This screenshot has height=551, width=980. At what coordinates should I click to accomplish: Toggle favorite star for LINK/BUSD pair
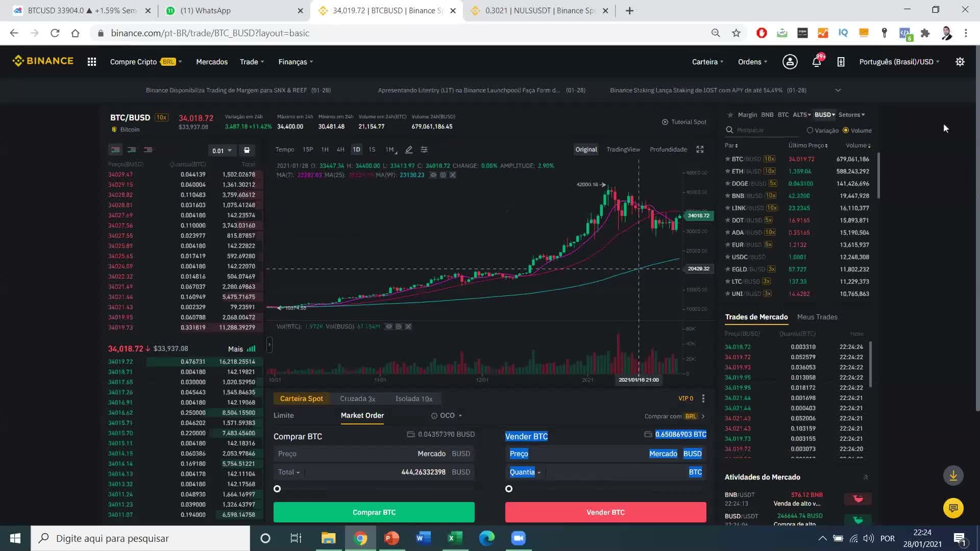coord(727,208)
